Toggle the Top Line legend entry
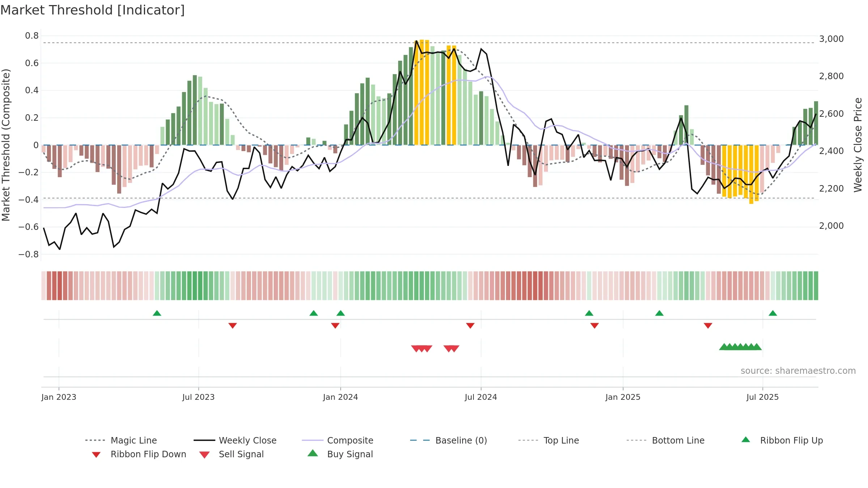 click(549, 440)
